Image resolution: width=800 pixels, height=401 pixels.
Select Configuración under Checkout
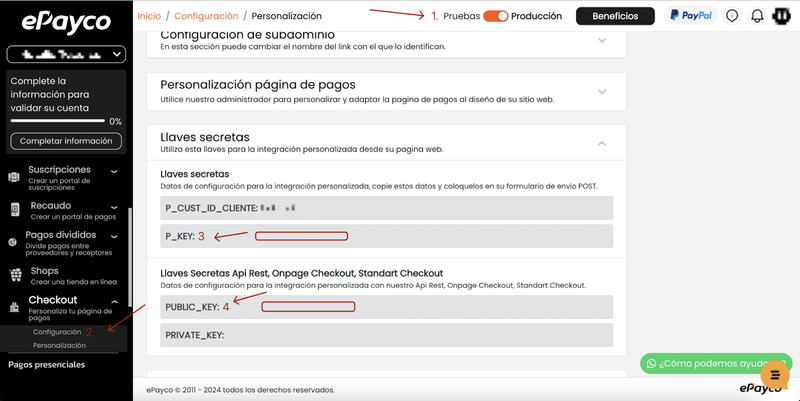[x=57, y=332]
